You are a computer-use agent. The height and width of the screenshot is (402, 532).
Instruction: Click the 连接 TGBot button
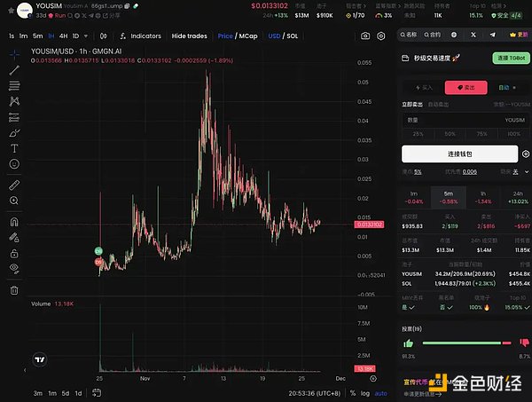511,58
